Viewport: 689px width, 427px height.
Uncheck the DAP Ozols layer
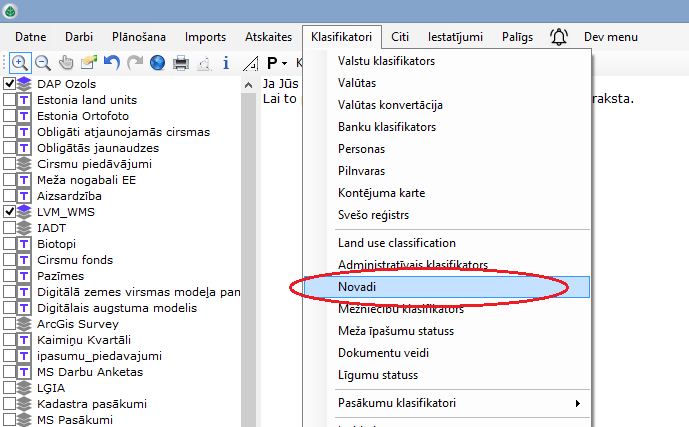pos(10,84)
